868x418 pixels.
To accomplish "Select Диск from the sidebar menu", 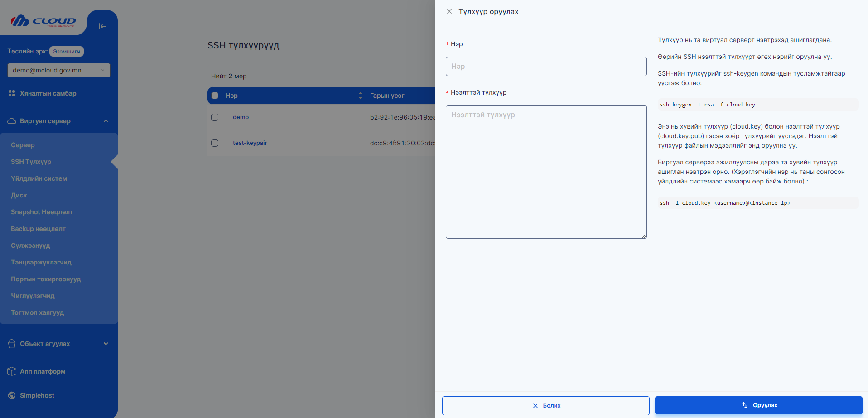I will pos(19,195).
